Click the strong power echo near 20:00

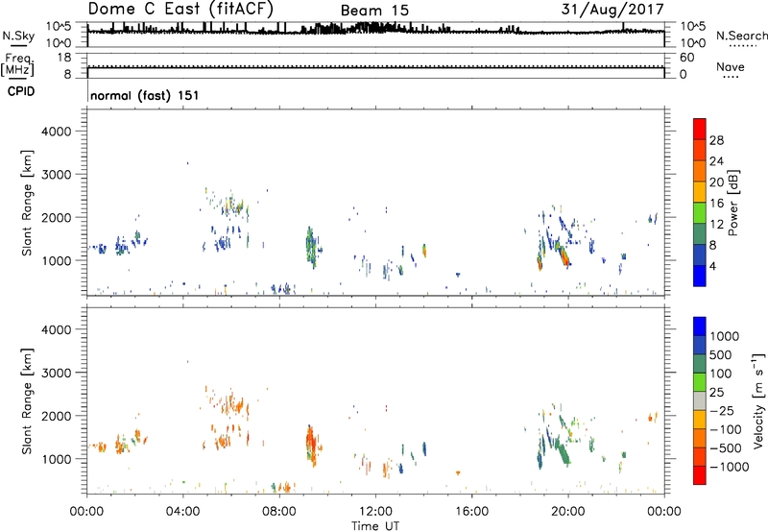click(x=564, y=255)
